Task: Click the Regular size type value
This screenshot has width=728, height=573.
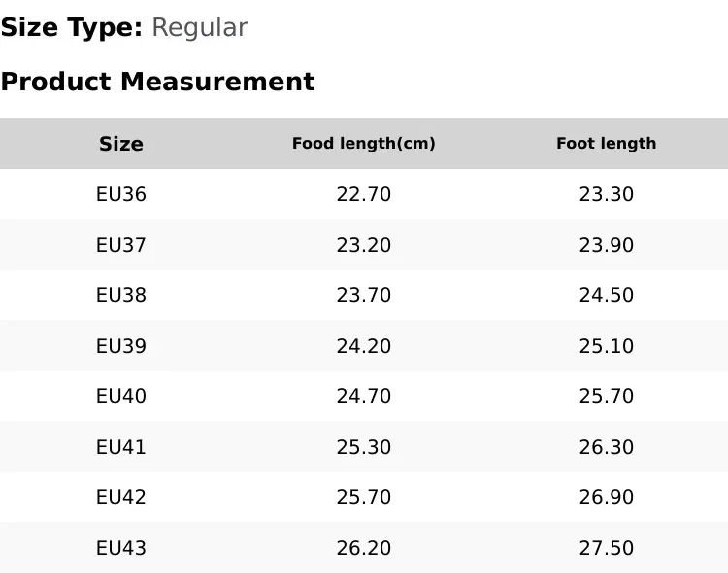Action: click(x=200, y=28)
